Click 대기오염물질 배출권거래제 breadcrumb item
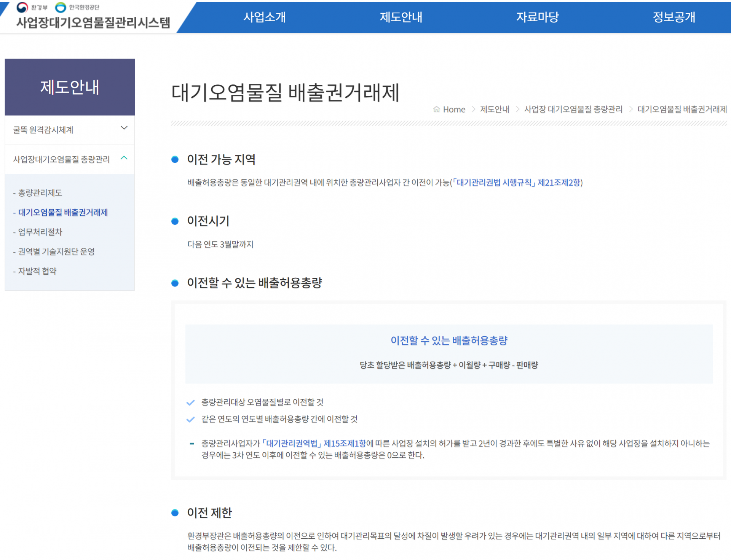 click(682, 109)
